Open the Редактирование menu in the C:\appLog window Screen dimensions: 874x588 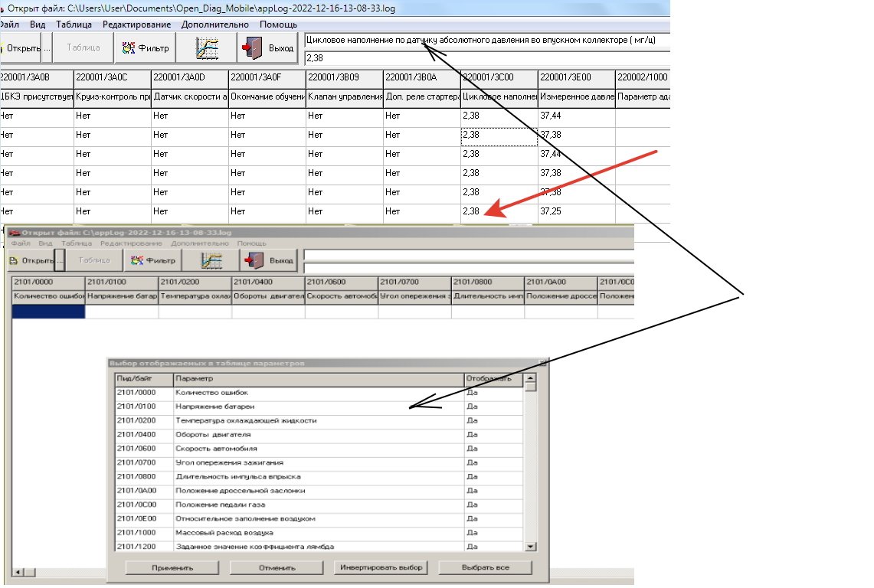(x=131, y=243)
